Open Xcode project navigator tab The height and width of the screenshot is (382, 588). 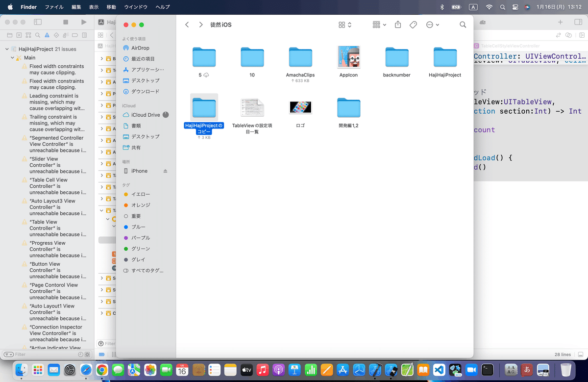click(9, 35)
